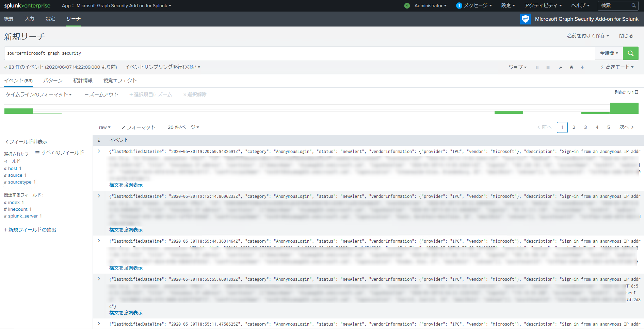Image resolution: width=644 pixels, height=329 pixels.
Task: Open the Administrator menu
Action: [x=431, y=6]
